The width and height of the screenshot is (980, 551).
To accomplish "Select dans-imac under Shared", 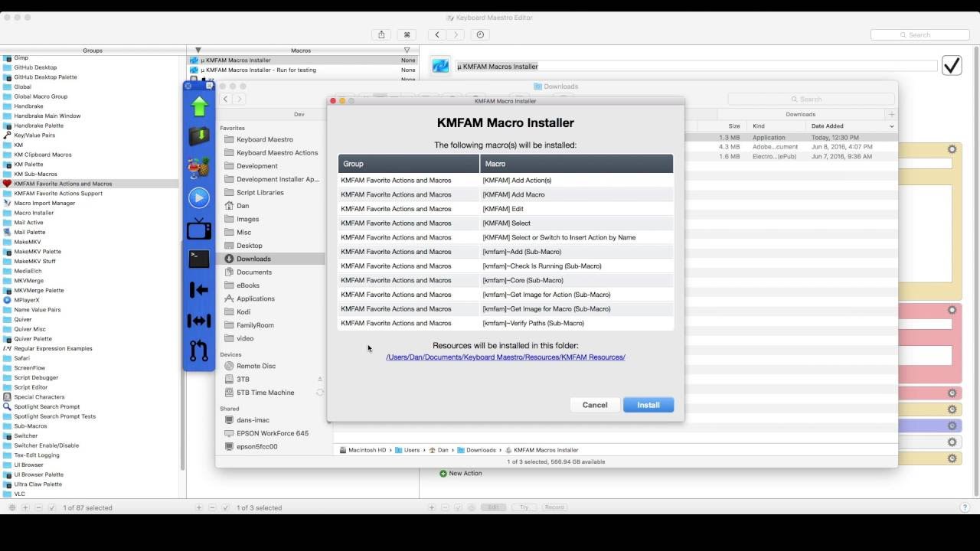I will (271, 419).
